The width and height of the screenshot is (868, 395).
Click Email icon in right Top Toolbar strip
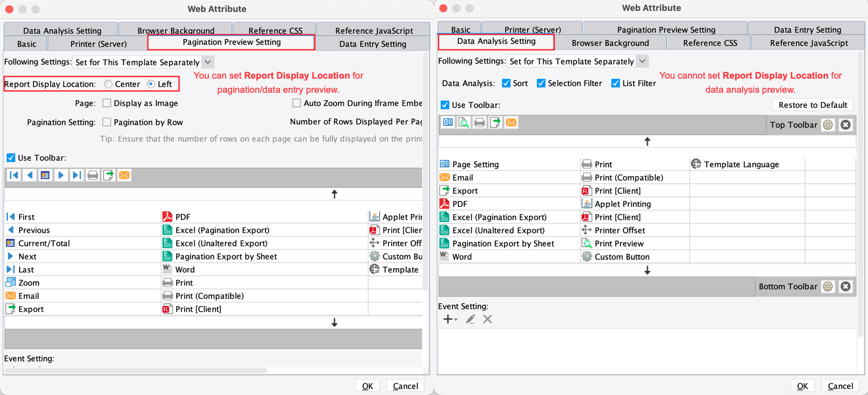coord(511,123)
